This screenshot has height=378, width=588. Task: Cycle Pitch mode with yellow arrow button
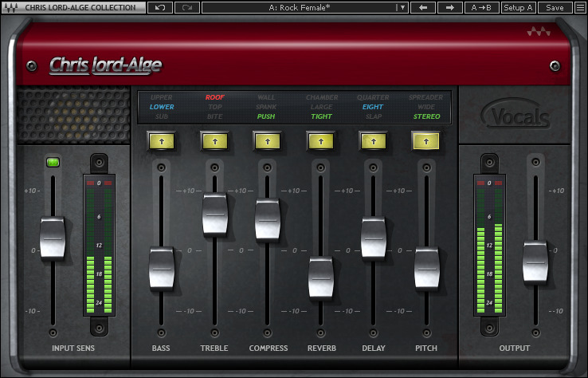pyautogui.click(x=426, y=142)
